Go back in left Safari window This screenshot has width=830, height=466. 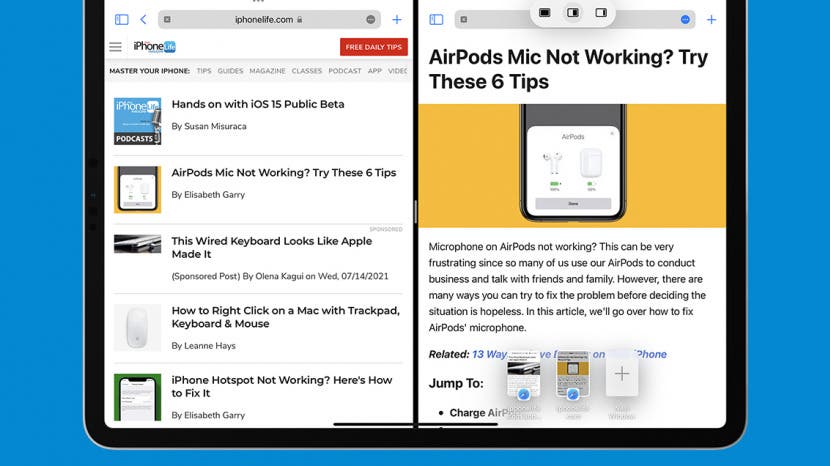coord(143,20)
